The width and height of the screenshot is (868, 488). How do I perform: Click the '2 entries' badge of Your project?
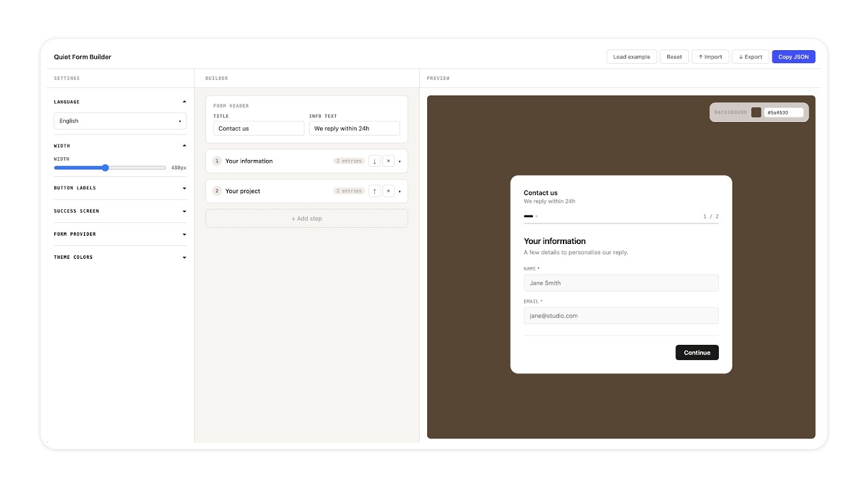(x=349, y=191)
